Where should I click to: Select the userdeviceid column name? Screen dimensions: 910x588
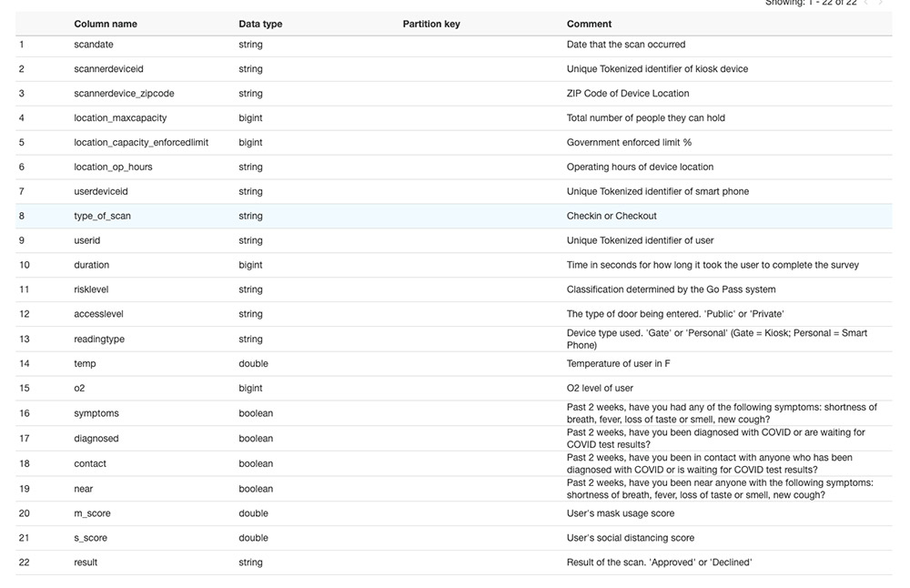coord(101,191)
